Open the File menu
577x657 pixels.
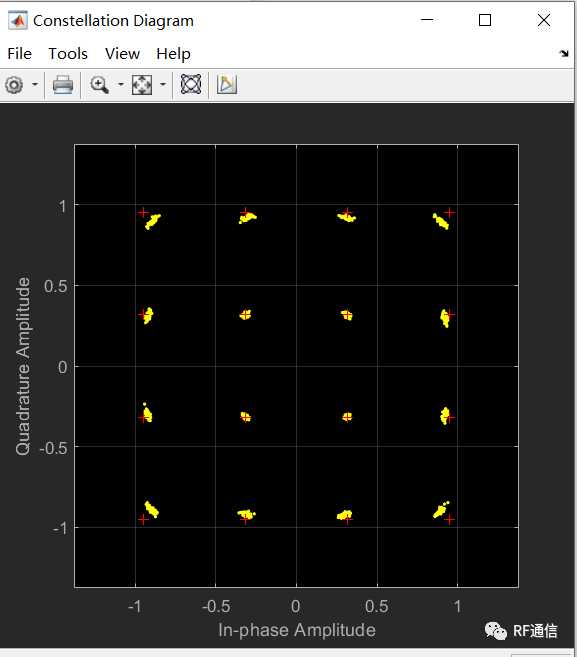click(19, 54)
